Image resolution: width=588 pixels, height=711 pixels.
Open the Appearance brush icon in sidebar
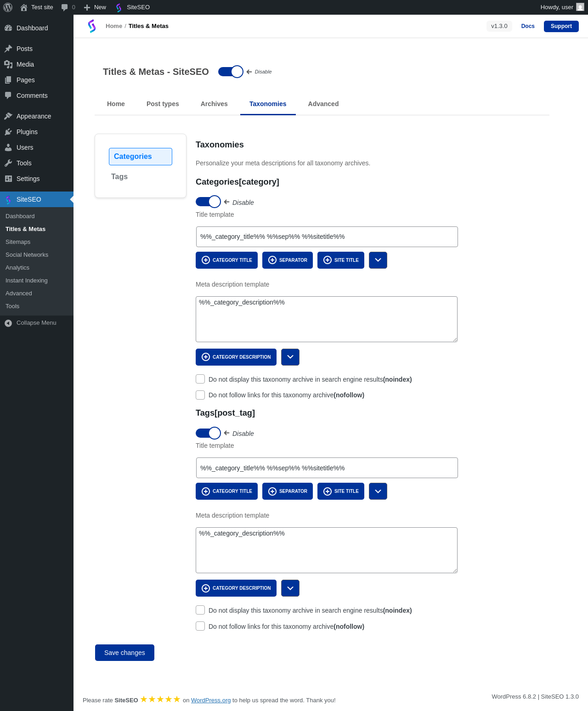click(8, 116)
